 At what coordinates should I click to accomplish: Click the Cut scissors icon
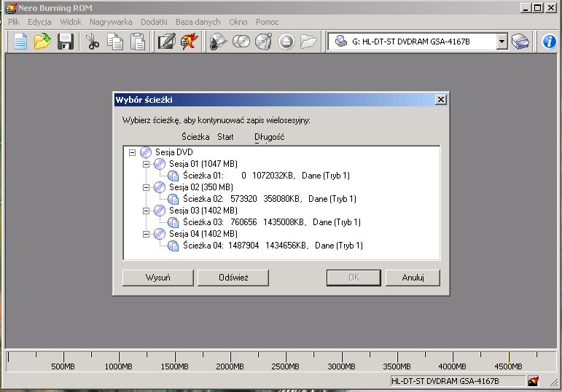[93, 42]
